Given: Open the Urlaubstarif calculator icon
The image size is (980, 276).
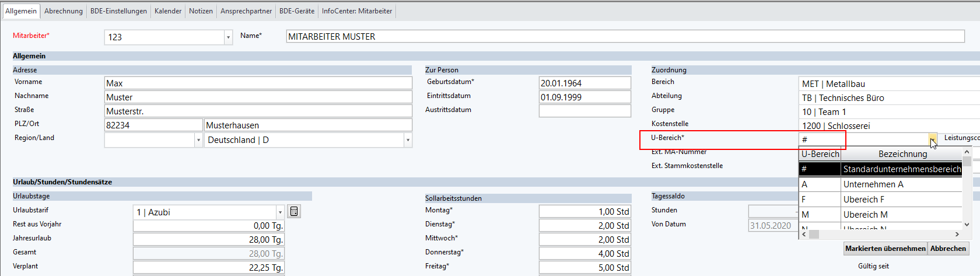Looking at the screenshot, I should [x=294, y=212].
